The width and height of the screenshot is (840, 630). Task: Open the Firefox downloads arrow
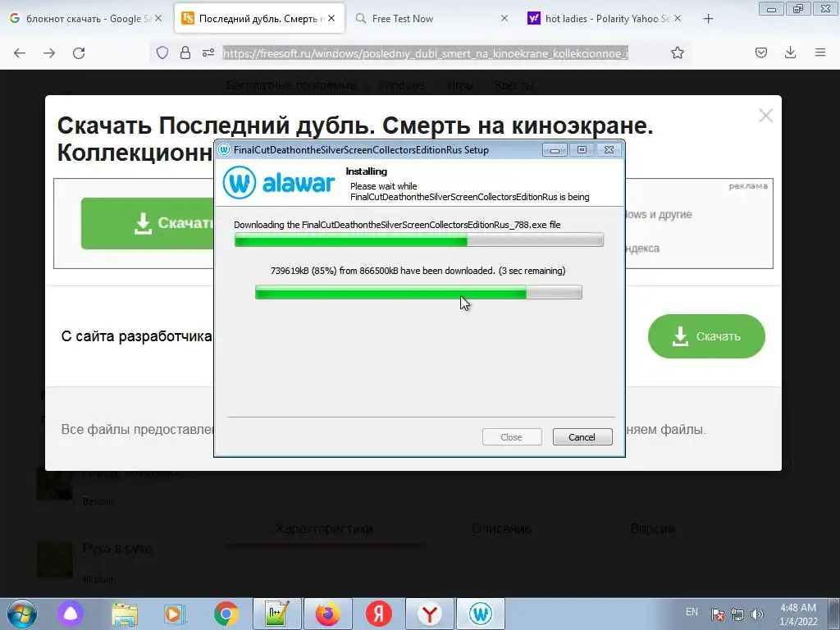790,52
